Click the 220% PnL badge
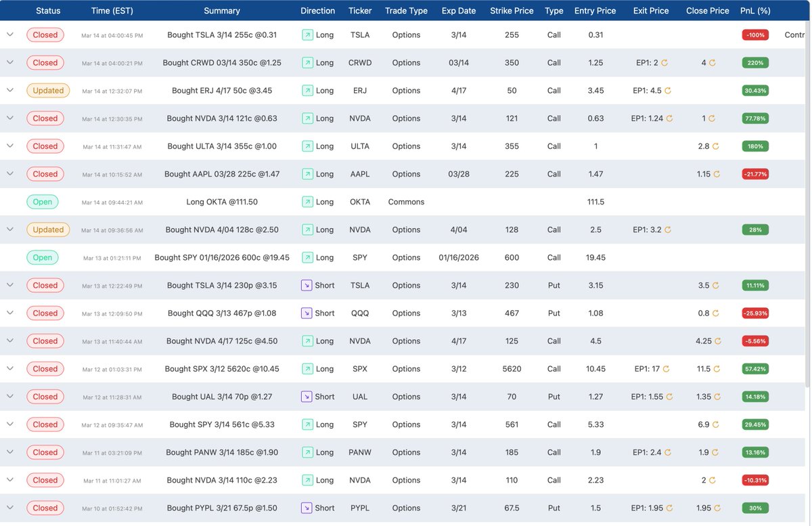The width and height of the screenshot is (812, 526). click(x=755, y=62)
